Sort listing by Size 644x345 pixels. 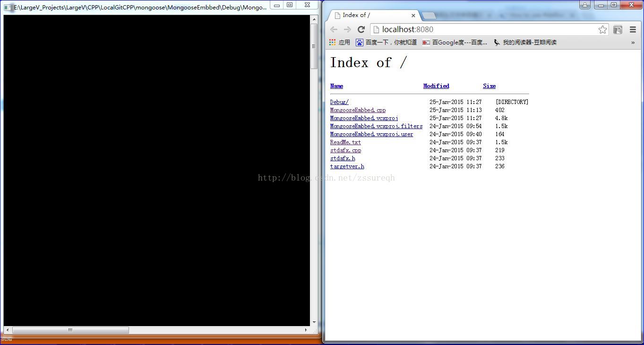489,86
